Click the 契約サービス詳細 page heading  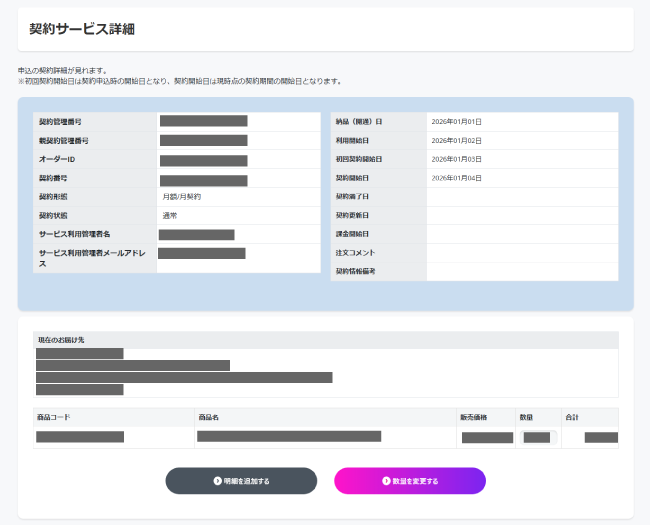[82, 29]
